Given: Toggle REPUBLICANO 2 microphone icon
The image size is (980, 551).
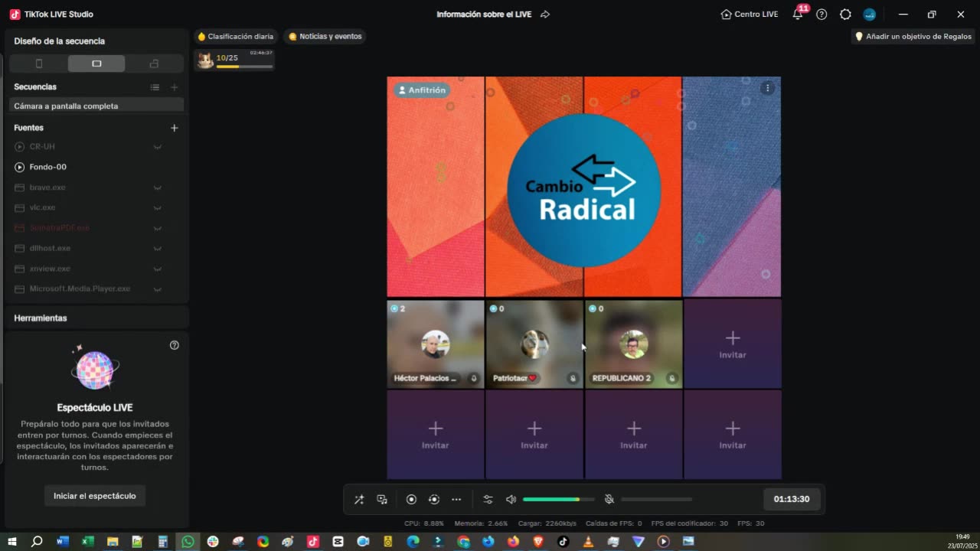Looking at the screenshot, I should (x=671, y=378).
